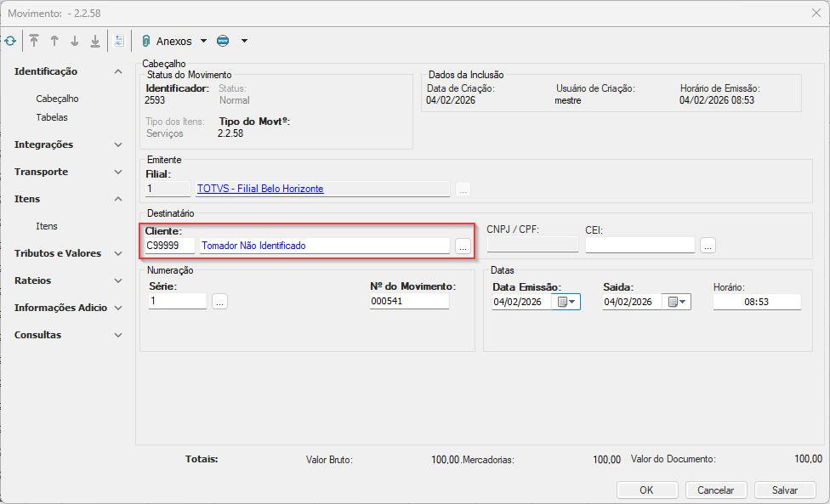Jump to the last record arrow
830x504 pixels.
[95, 41]
